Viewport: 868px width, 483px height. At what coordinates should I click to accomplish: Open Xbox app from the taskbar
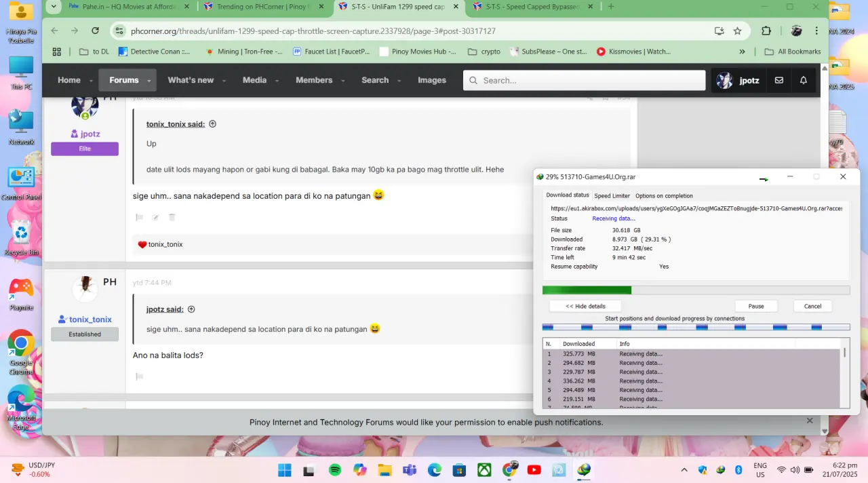click(x=484, y=469)
